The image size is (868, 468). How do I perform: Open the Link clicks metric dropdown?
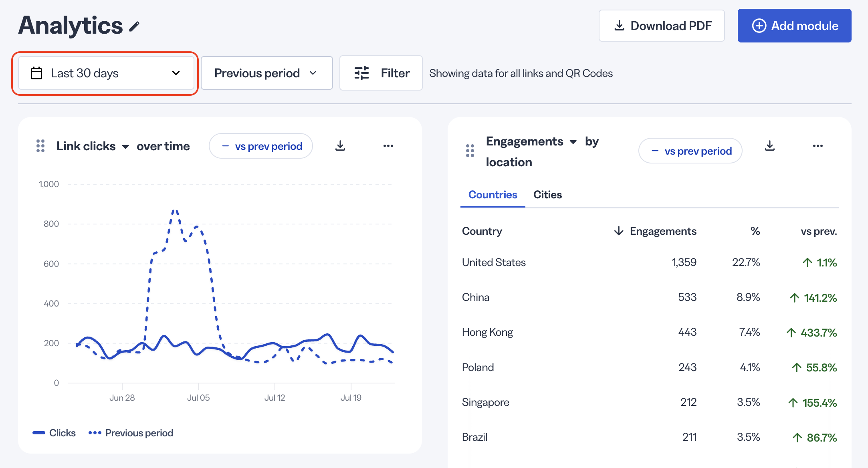point(93,146)
